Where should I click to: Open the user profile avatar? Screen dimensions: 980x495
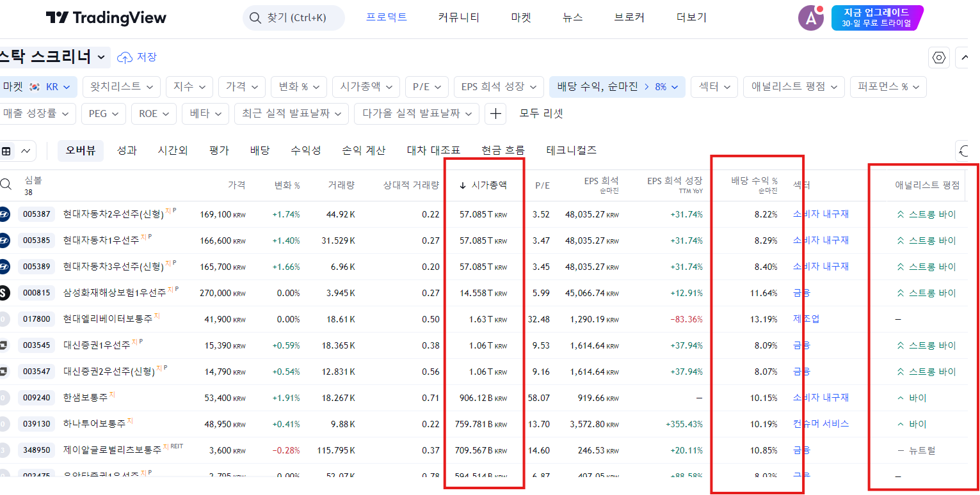coord(811,18)
